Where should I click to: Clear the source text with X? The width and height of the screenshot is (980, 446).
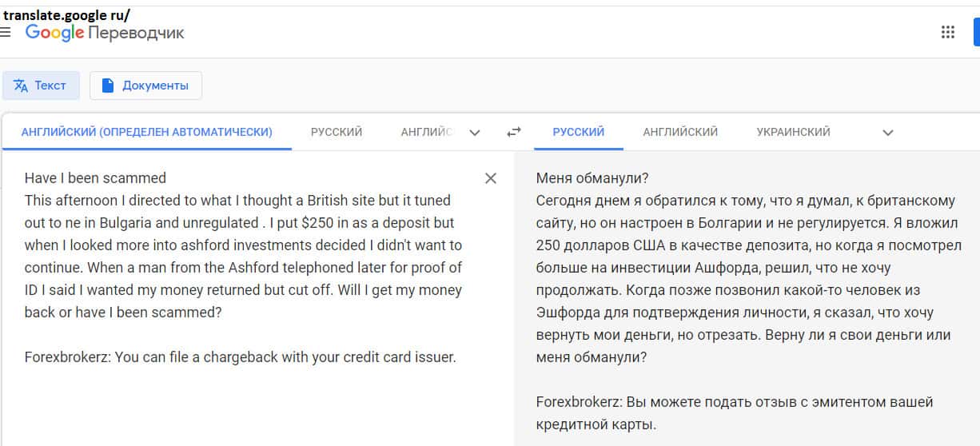(x=491, y=178)
